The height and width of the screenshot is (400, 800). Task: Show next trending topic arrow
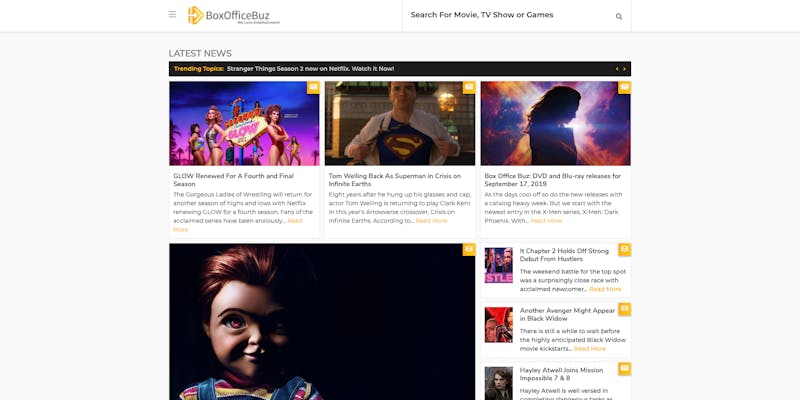point(624,69)
